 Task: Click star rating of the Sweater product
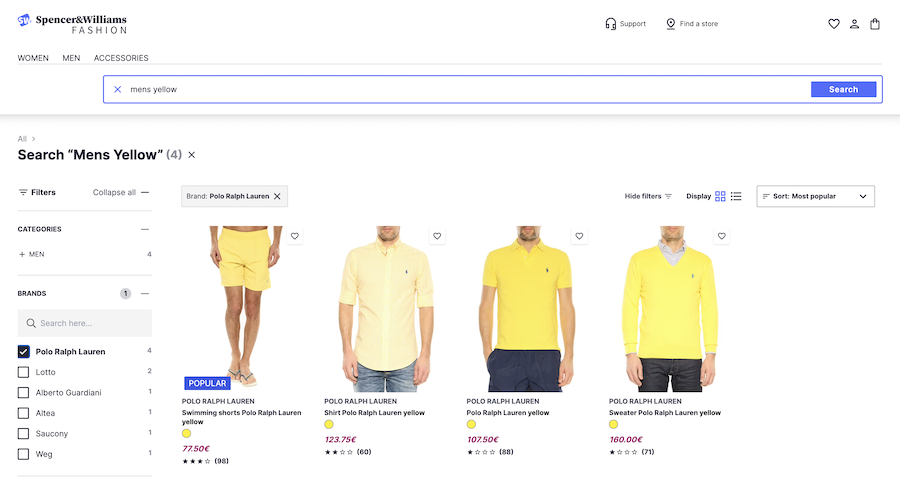(623, 452)
